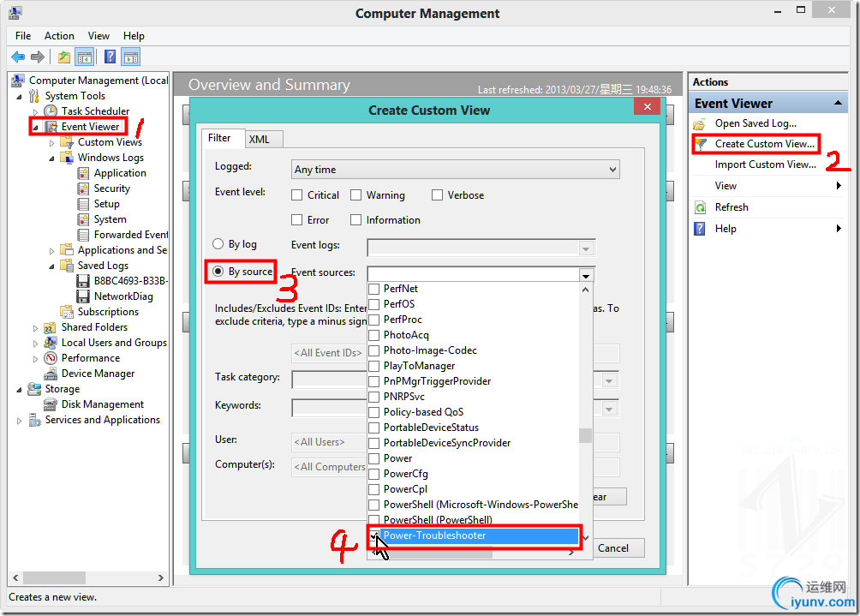Click the Task Scheduler clock icon
The width and height of the screenshot is (860, 616).
(x=51, y=111)
